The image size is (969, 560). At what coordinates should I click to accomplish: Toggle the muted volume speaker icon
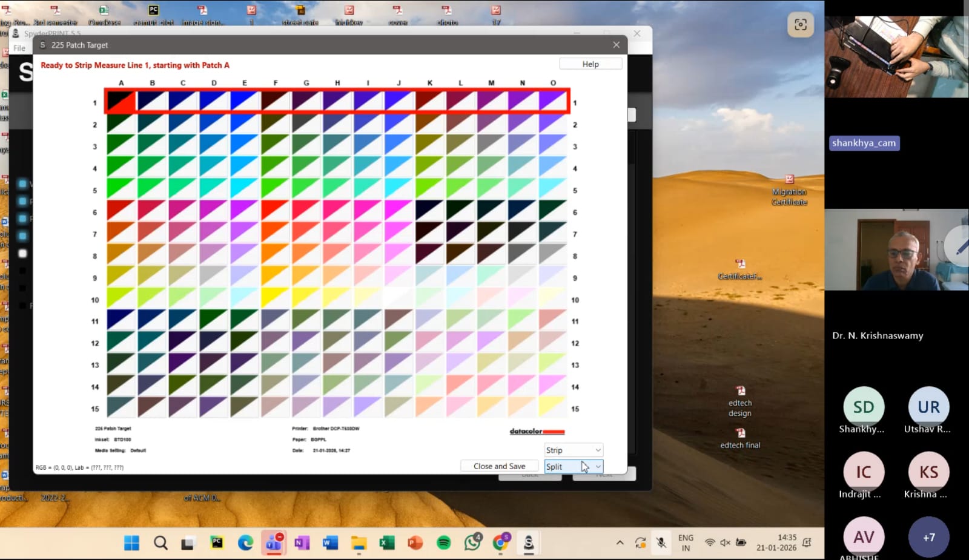(x=725, y=542)
